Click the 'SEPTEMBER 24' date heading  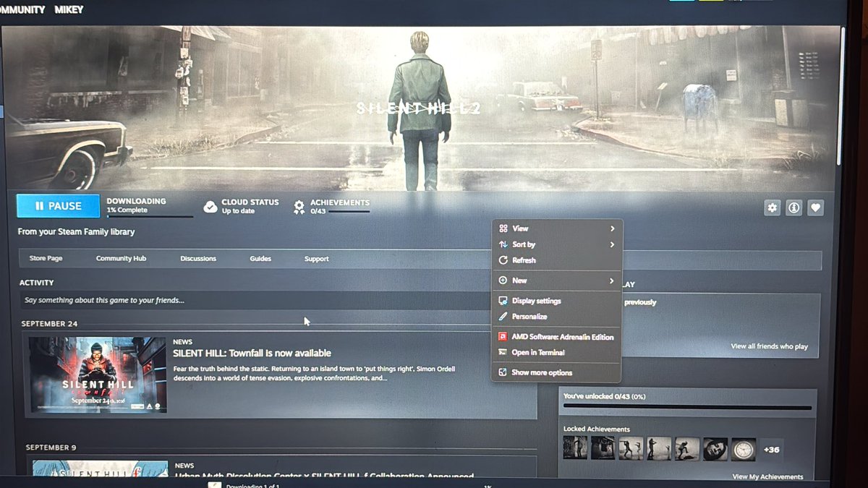pos(49,324)
